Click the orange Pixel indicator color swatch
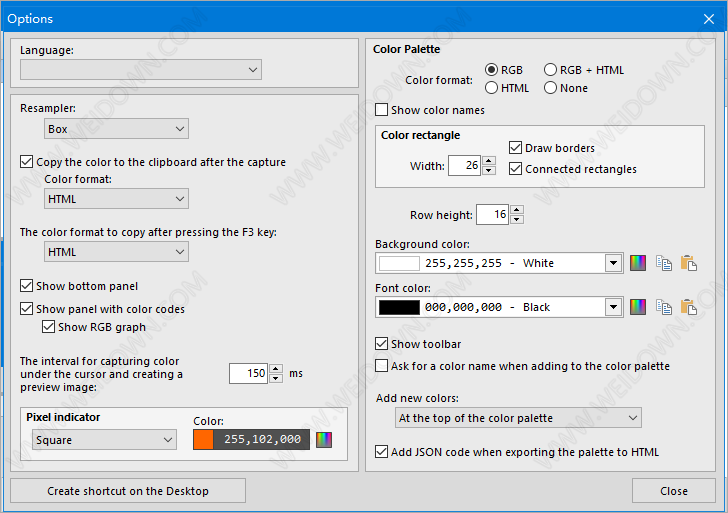The width and height of the screenshot is (728, 513). click(203, 440)
